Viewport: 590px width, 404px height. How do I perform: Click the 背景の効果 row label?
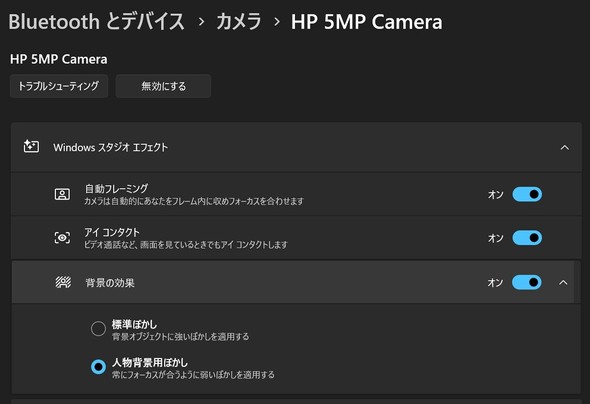(x=110, y=282)
